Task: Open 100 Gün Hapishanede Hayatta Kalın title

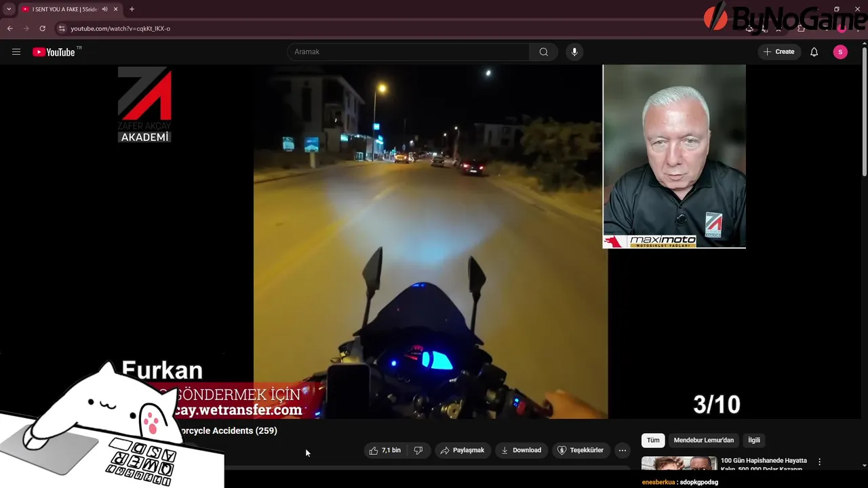Action: 764,464
